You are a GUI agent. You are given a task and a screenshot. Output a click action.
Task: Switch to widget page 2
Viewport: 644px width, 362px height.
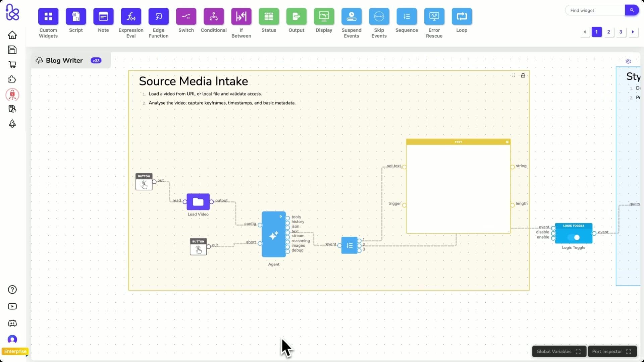point(609,32)
